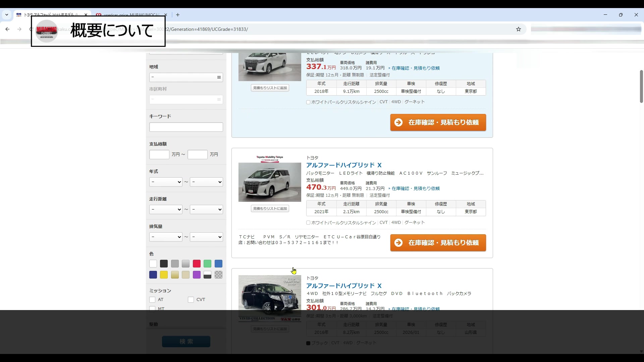644x362 pixels.
Task: Select the beige color swatch
Action: pyautogui.click(x=185, y=275)
